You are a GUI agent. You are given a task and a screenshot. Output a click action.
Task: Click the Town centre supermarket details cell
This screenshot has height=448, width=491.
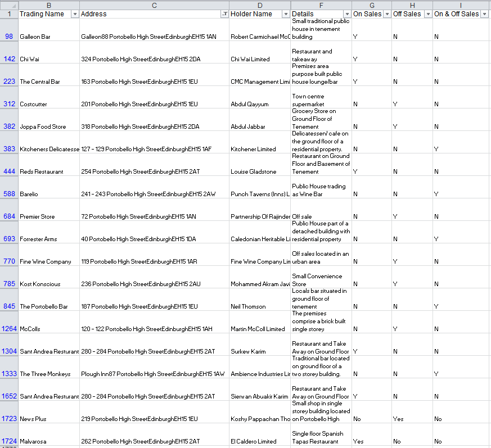point(321,97)
